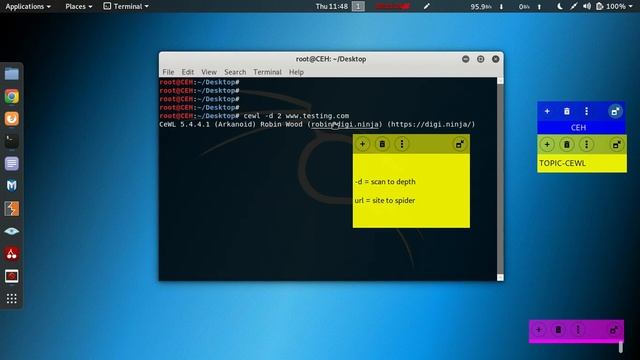Image resolution: width=640 pixels, height=360 pixels.
Task: Open the terminal View menu
Action: pyautogui.click(x=209, y=72)
